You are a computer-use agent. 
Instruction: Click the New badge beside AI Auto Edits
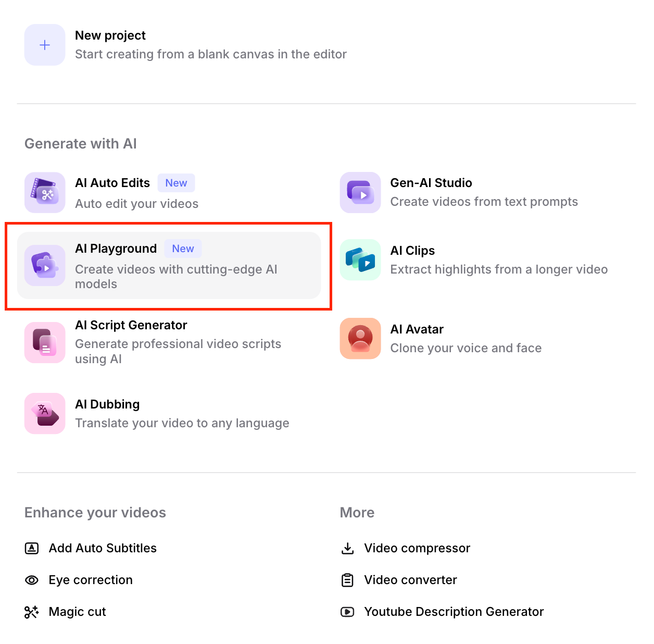coord(176,183)
